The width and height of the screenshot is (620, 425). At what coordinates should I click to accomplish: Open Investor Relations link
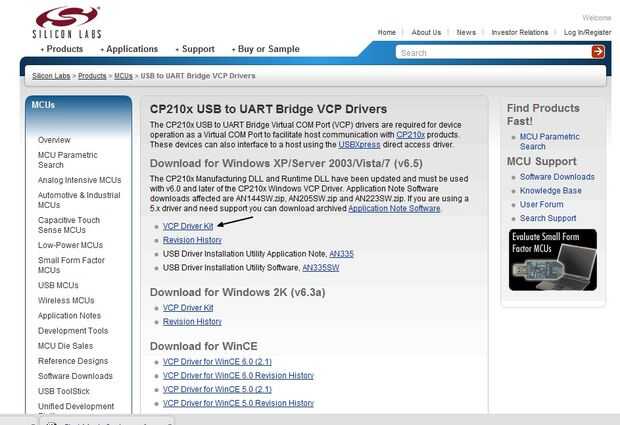(520, 32)
